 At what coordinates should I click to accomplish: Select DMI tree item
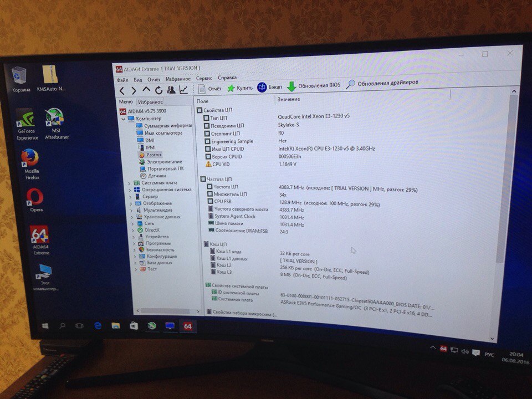(146, 140)
